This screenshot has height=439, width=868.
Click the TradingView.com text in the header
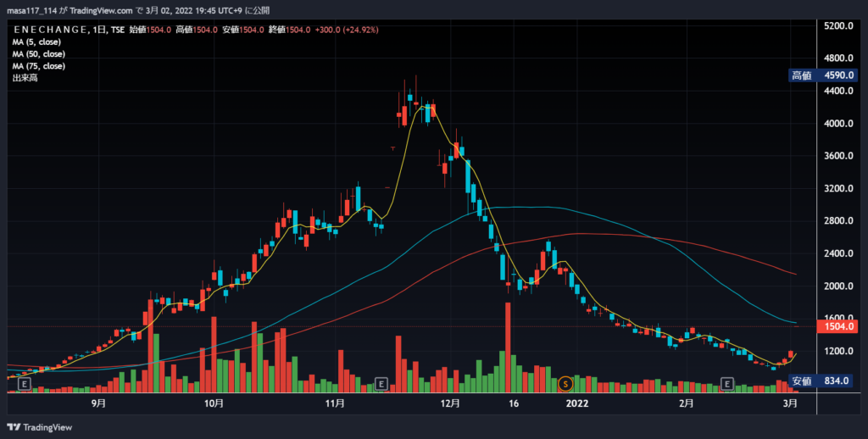(102, 10)
